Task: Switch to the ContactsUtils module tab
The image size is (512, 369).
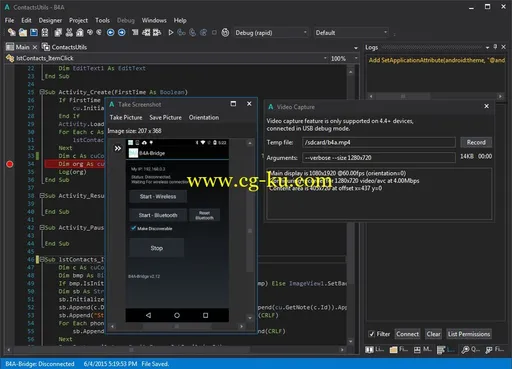Action: [64, 47]
